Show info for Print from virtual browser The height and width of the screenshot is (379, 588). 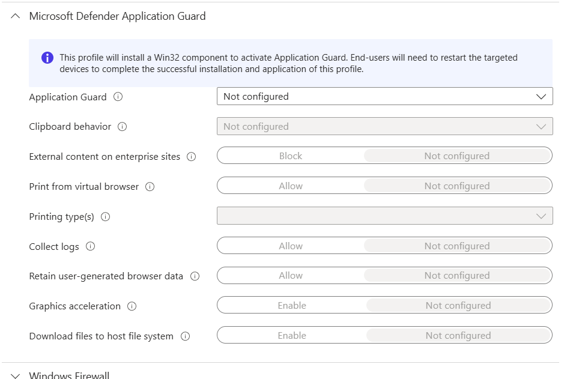(x=150, y=187)
